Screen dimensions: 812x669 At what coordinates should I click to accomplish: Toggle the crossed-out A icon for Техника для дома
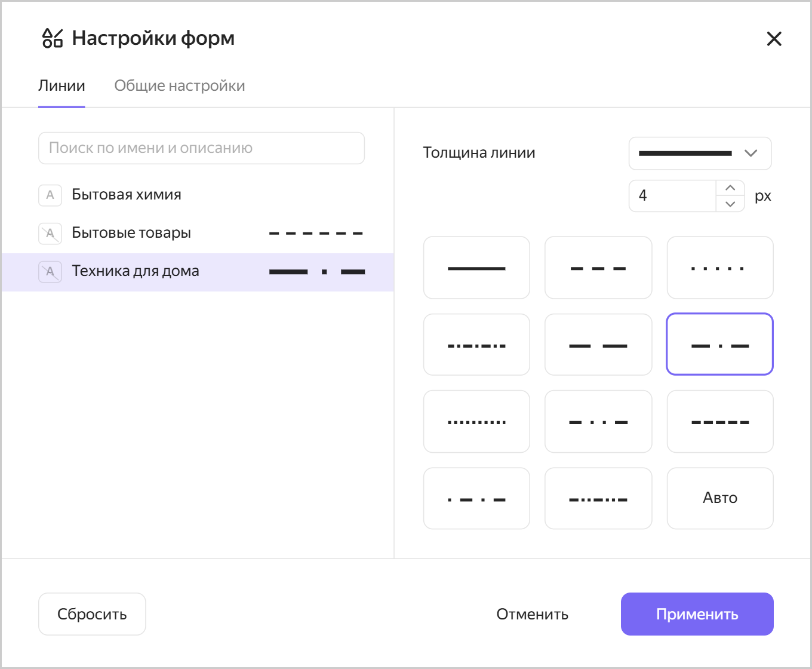[50, 272]
